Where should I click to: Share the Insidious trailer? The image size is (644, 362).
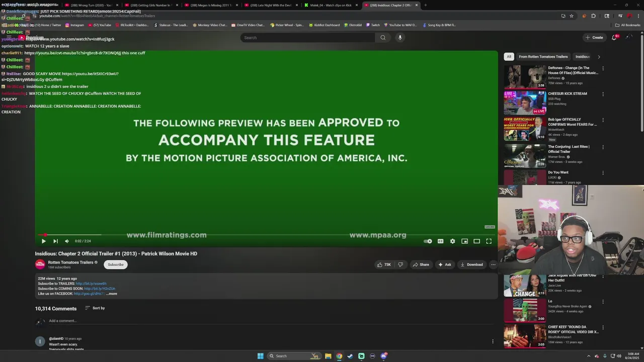click(421, 264)
